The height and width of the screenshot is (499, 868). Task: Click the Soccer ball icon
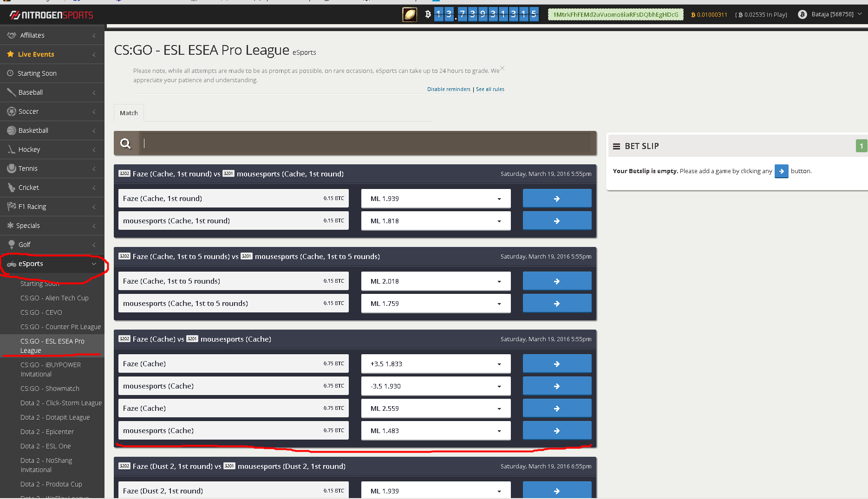coord(12,111)
